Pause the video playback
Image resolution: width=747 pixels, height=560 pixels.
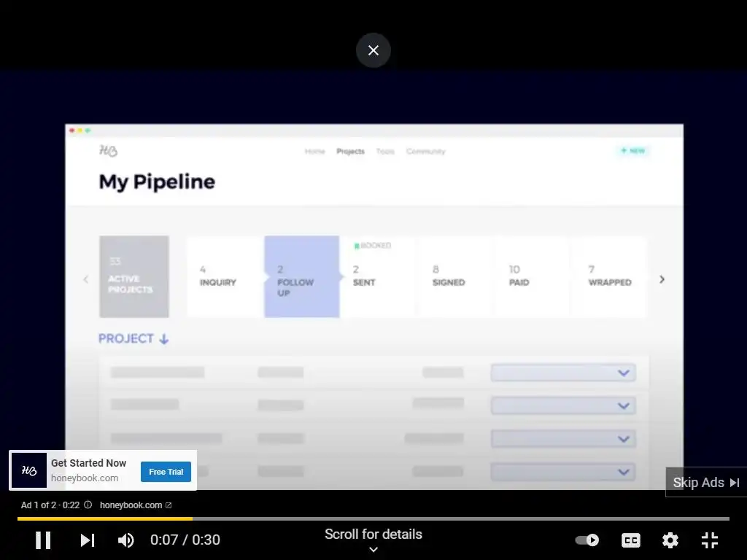point(43,540)
